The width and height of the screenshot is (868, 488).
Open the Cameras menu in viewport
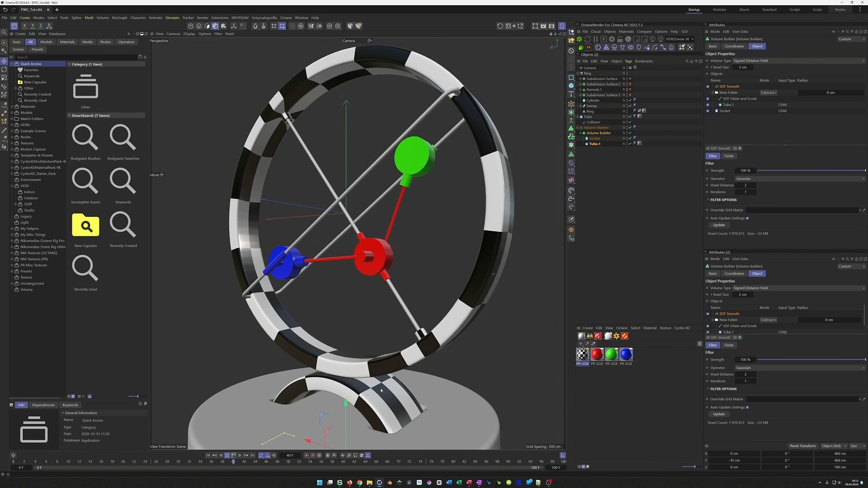click(x=173, y=34)
